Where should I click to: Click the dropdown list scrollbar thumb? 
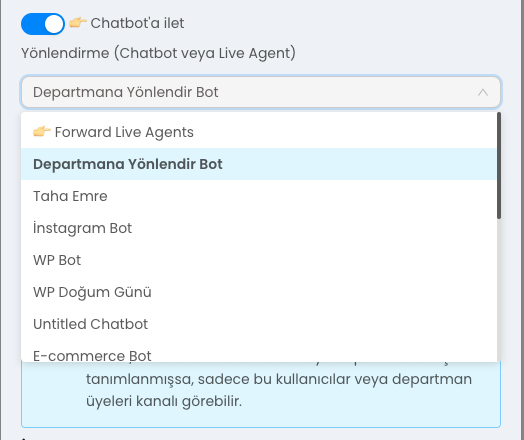pos(499,166)
